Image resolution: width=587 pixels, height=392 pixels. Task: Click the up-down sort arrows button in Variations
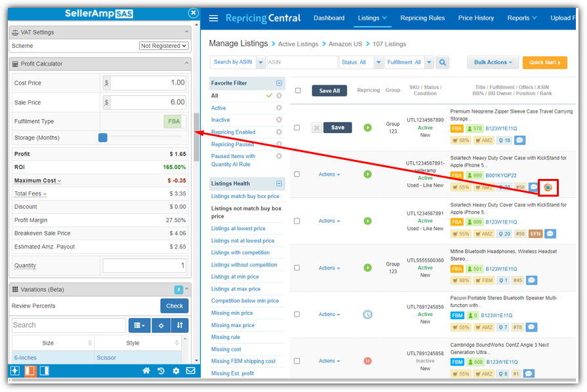180,325
